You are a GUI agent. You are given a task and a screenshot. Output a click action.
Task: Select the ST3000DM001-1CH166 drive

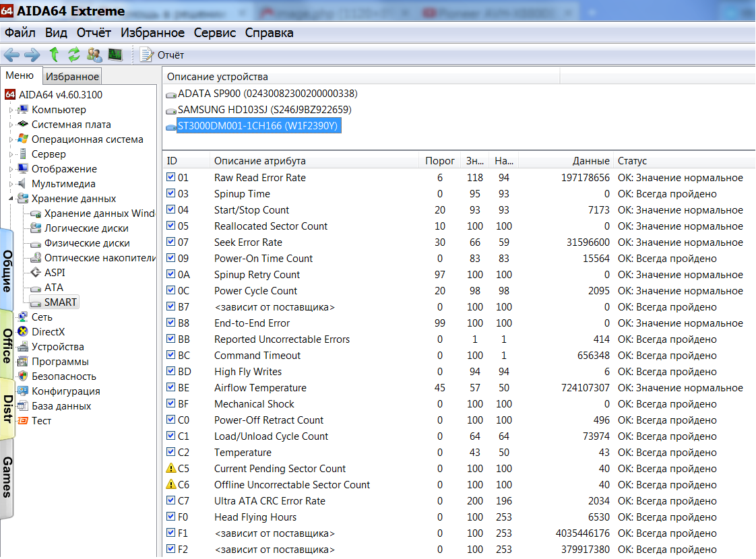coord(258,126)
